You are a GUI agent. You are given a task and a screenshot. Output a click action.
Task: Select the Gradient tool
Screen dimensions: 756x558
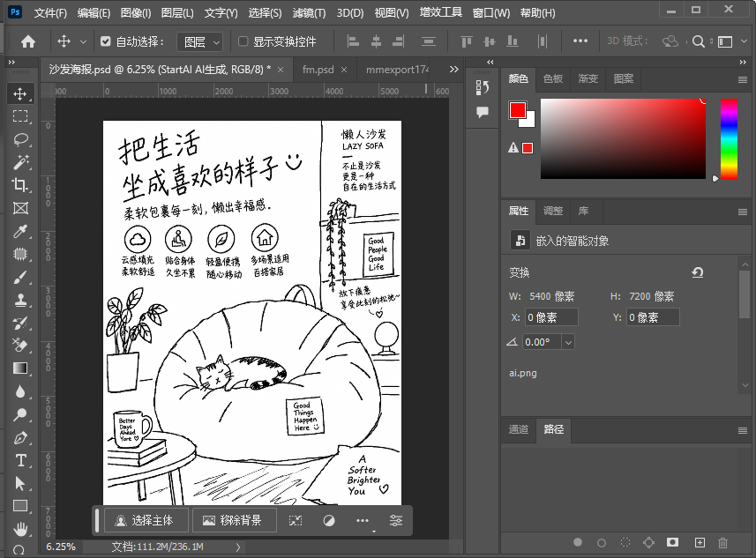20,368
